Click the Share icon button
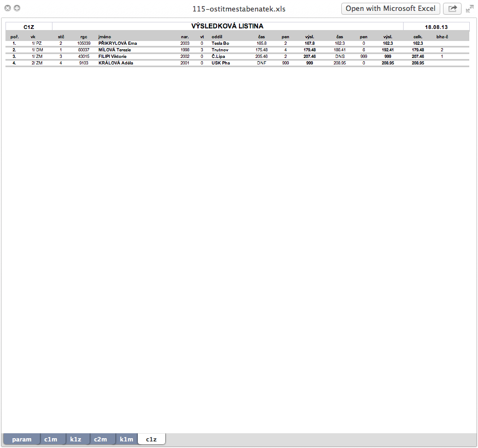This screenshot has height=448, width=478. click(x=452, y=9)
